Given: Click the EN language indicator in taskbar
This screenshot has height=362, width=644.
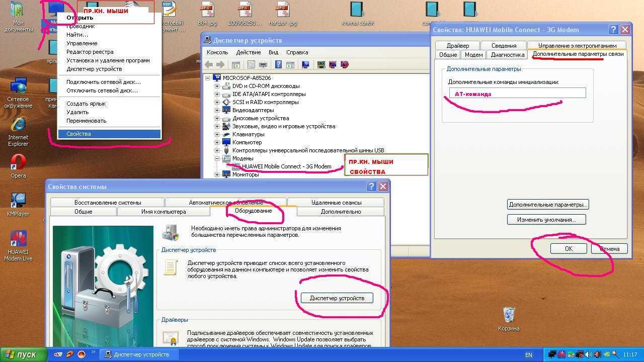Looking at the screenshot, I should point(529,355).
